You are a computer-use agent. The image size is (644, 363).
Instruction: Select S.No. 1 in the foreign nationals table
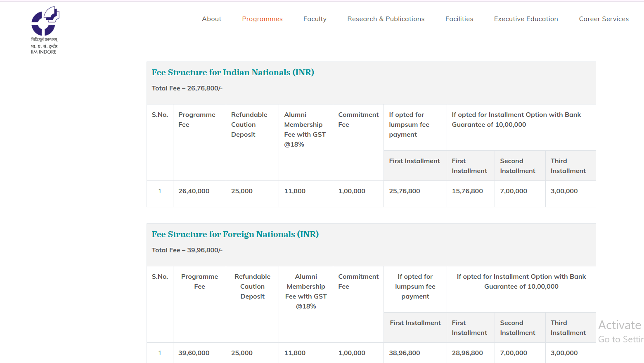160,353
